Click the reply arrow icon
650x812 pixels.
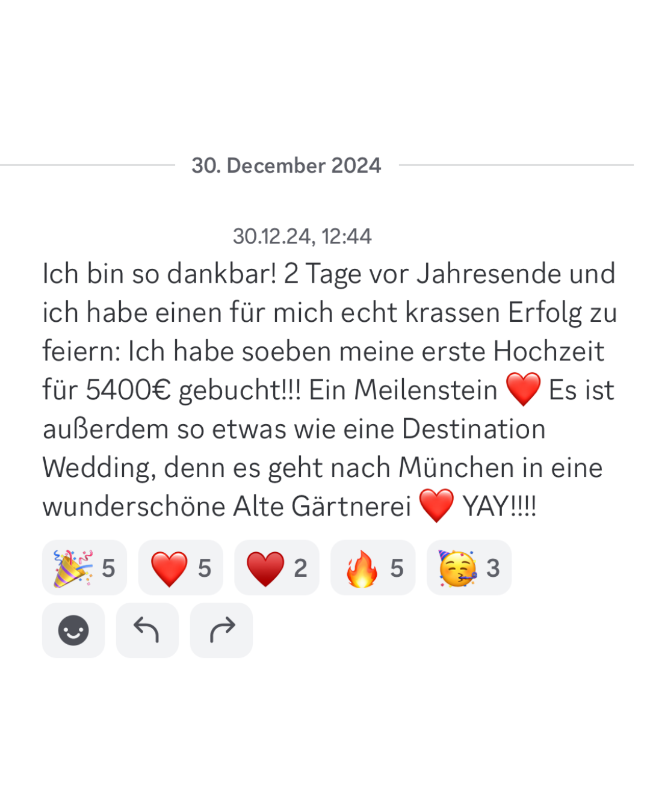[147, 630]
